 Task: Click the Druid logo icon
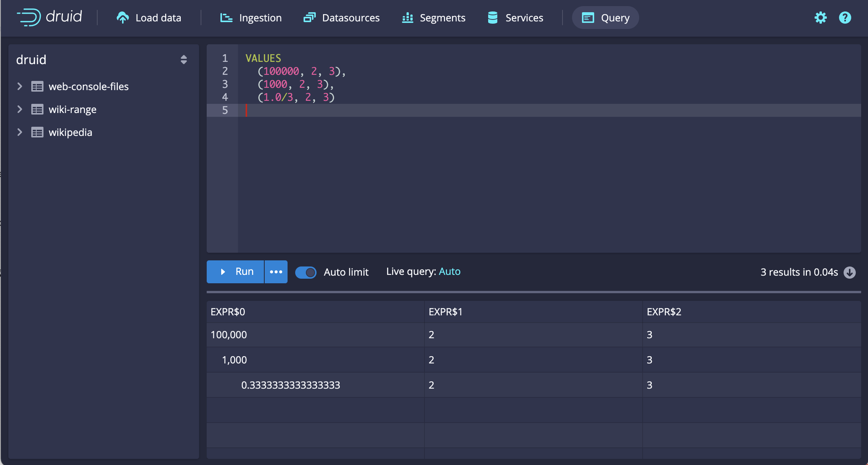(29, 17)
